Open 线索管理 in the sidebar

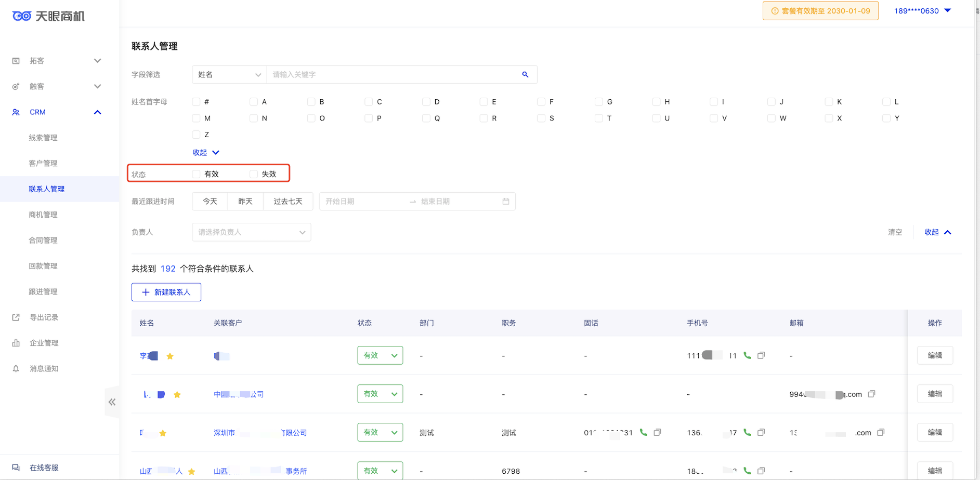tap(43, 138)
